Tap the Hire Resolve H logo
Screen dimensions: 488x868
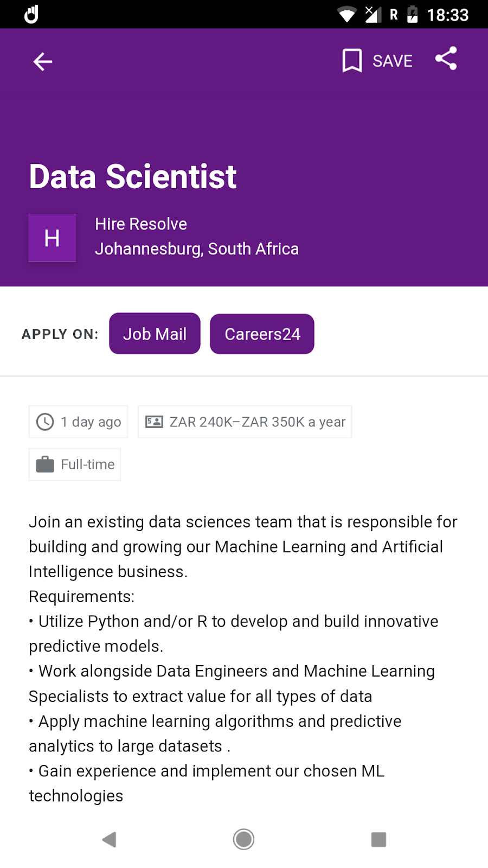52,238
